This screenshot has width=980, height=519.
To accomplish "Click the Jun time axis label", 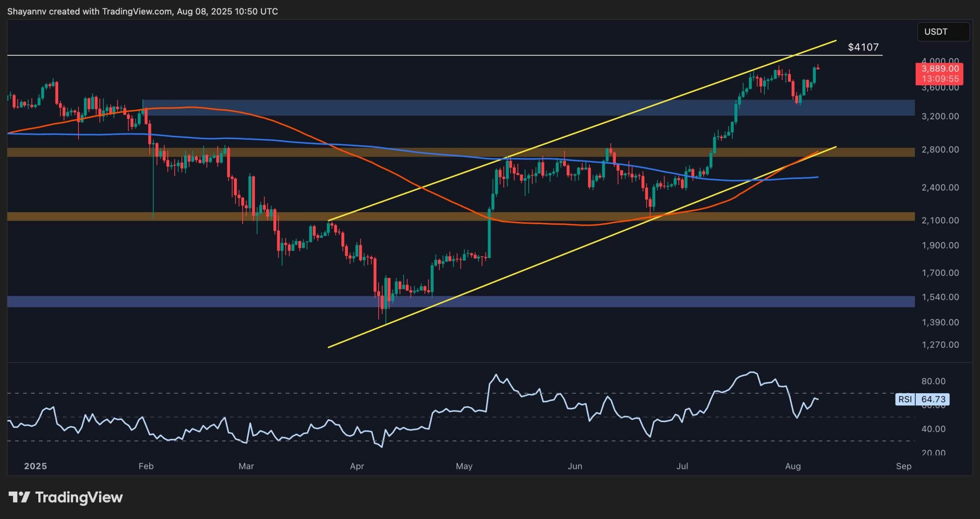I will pyautogui.click(x=575, y=466).
